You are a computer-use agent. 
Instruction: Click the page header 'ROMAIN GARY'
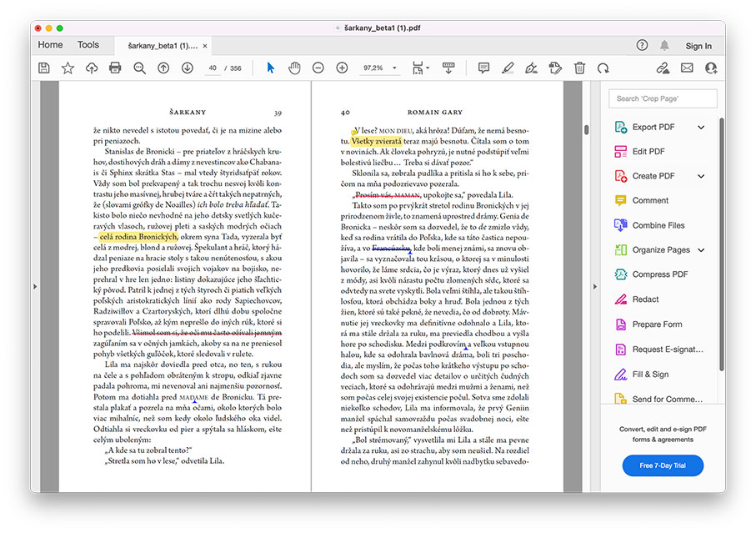[x=435, y=112]
